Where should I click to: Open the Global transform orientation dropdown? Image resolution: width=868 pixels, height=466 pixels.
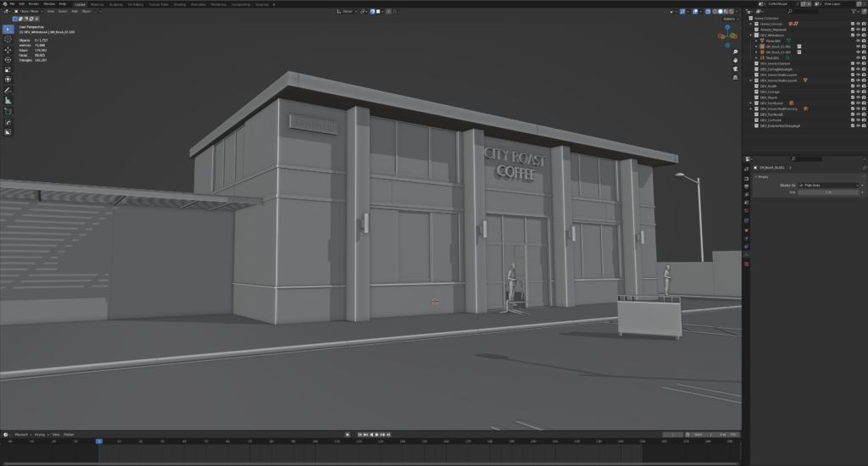(x=347, y=11)
